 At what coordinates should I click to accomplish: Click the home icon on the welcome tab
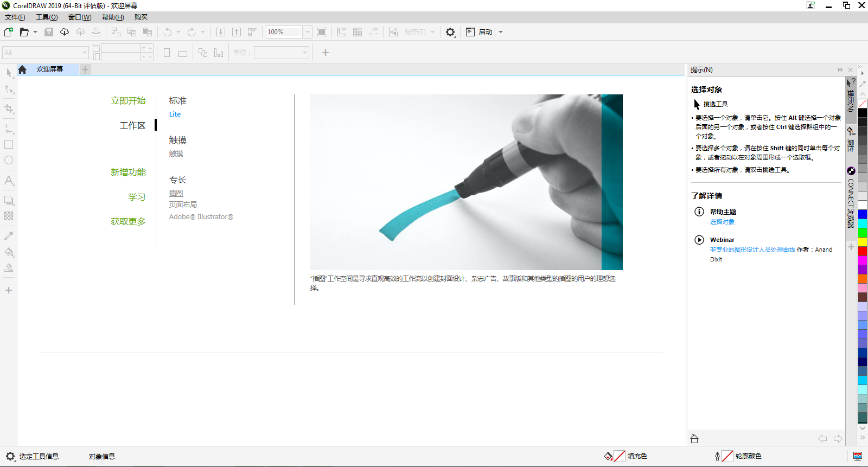coord(22,69)
